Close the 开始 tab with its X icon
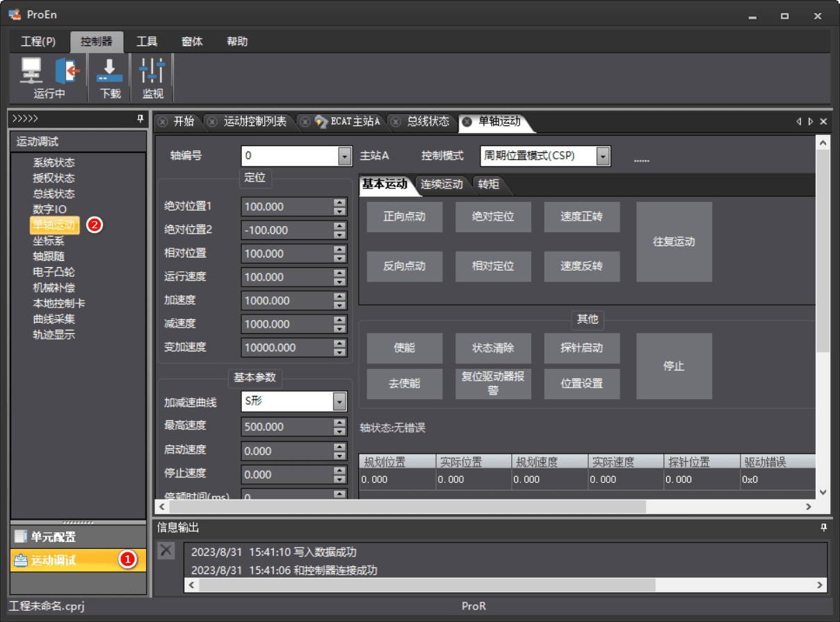The image size is (840, 622). coord(163,122)
